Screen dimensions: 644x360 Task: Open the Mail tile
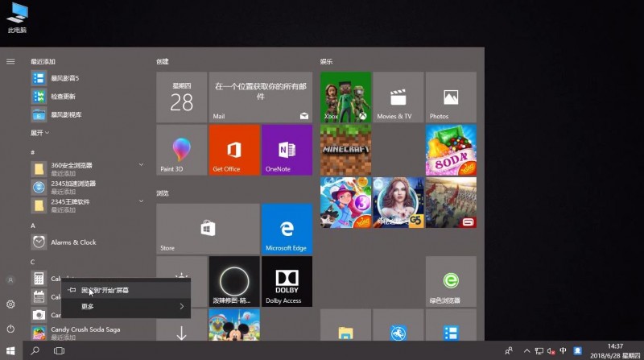tap(260, 97)
